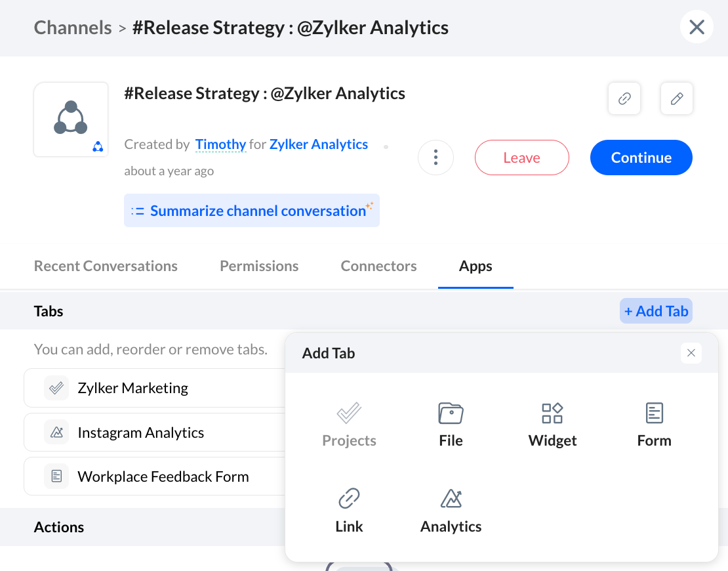Choose Analytics tab type icon

pyautogui.click(x=451, y=498)
